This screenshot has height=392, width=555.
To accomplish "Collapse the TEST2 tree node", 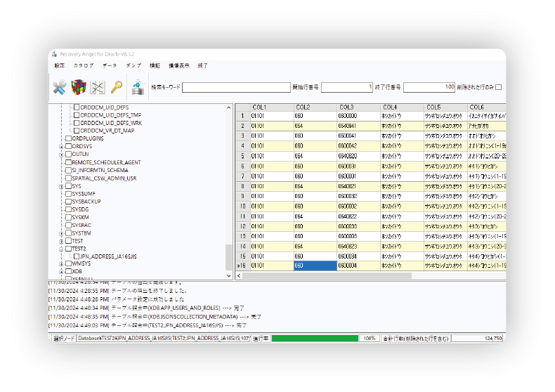I will click(x=61, y=249).
